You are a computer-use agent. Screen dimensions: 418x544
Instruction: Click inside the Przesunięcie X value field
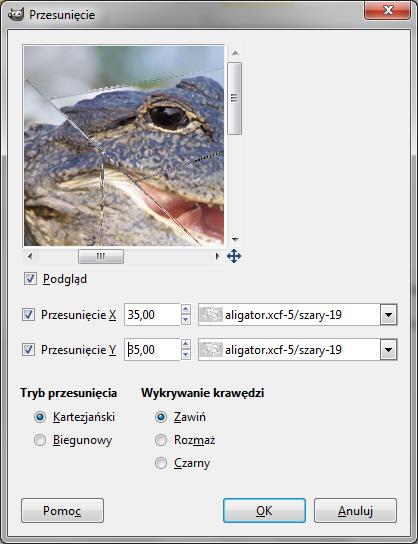point(152,315)
